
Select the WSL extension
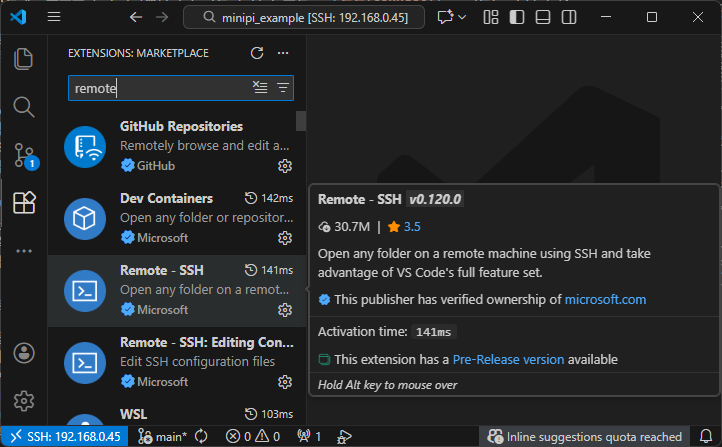point(177,412)
